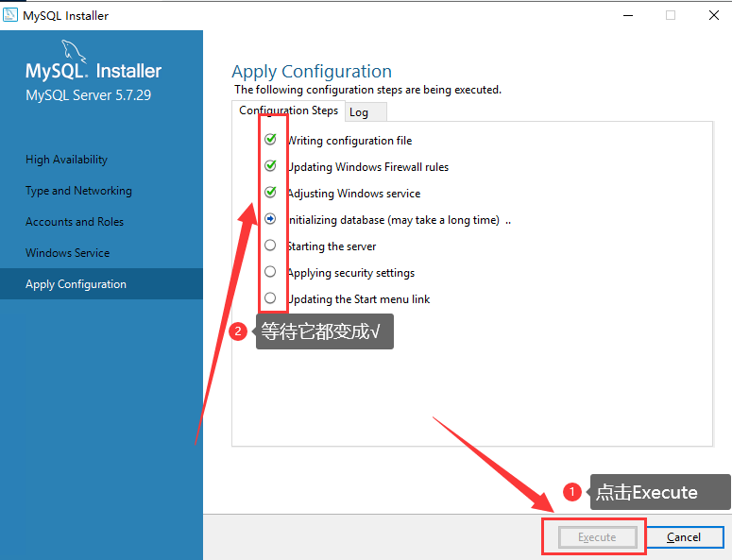732x560 pixels.
Task: Click the pending circle beside Updating the Start menu link
Action: pos(270,297)
